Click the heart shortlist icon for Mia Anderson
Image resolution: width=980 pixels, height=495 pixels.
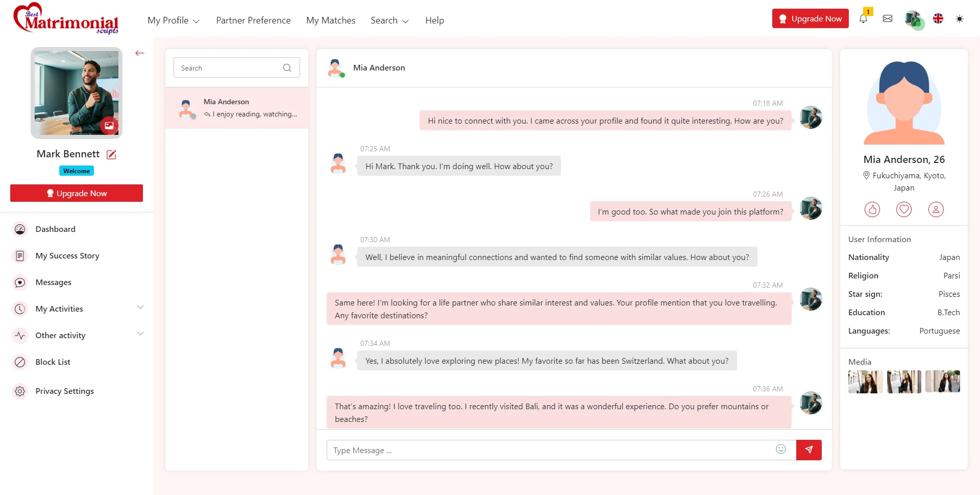(903, 209)
